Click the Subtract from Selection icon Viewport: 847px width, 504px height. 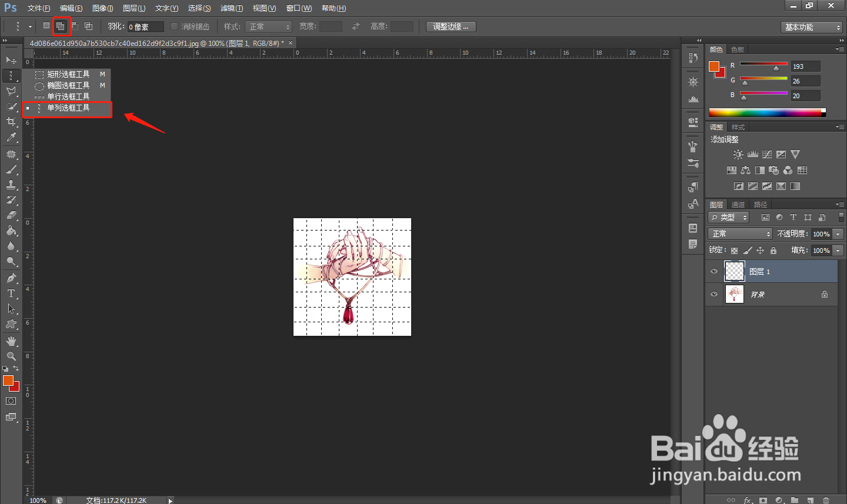(75, 26)
